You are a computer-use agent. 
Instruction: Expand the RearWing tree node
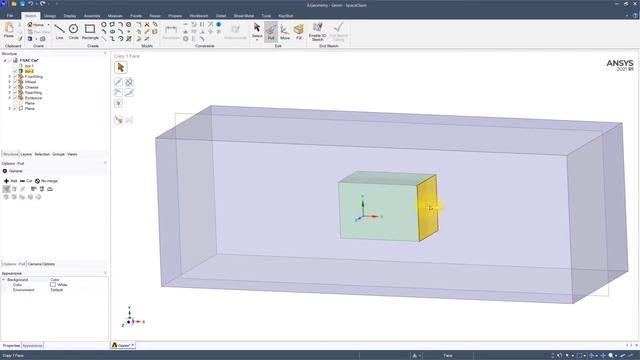click(10, 93)
